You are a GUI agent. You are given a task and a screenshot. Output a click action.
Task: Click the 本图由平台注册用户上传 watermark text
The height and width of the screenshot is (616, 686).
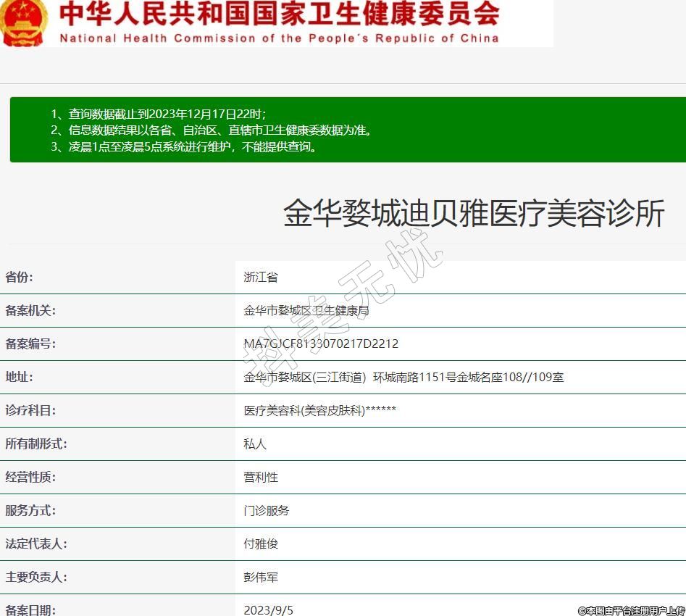[631, 610]
